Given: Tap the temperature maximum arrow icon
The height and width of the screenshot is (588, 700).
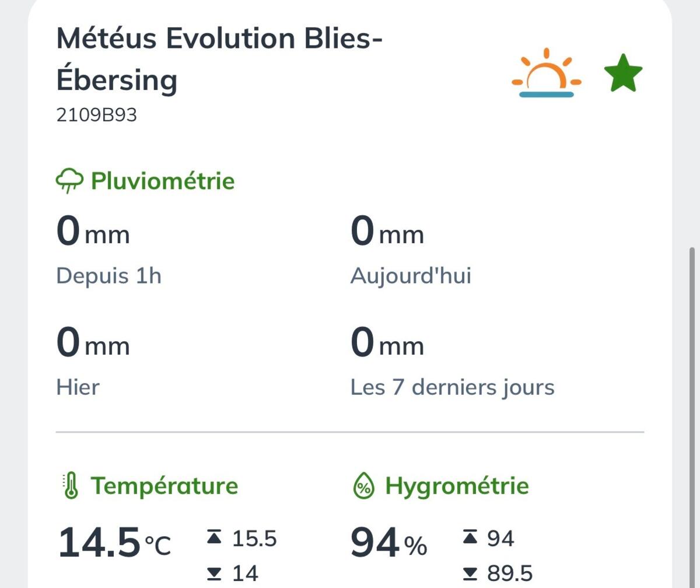Looking at the screenshot, I should pyautogui.click(x=215, y=538).
